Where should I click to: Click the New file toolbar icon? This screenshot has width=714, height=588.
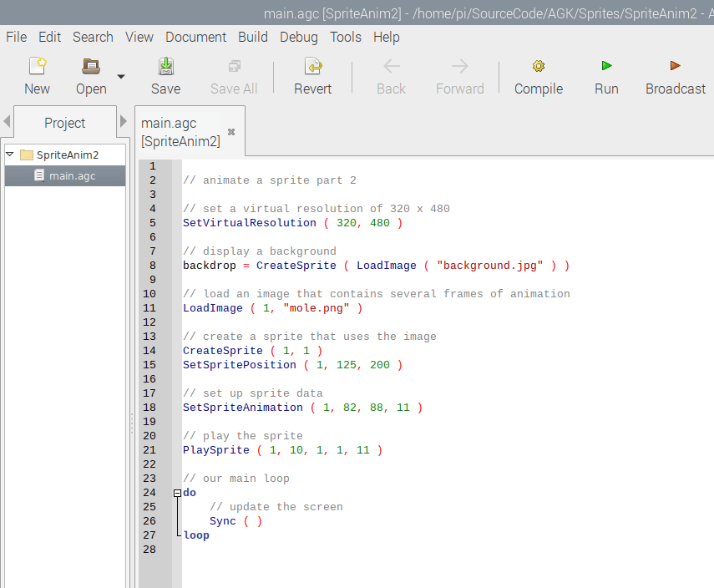tap(37, 67)
